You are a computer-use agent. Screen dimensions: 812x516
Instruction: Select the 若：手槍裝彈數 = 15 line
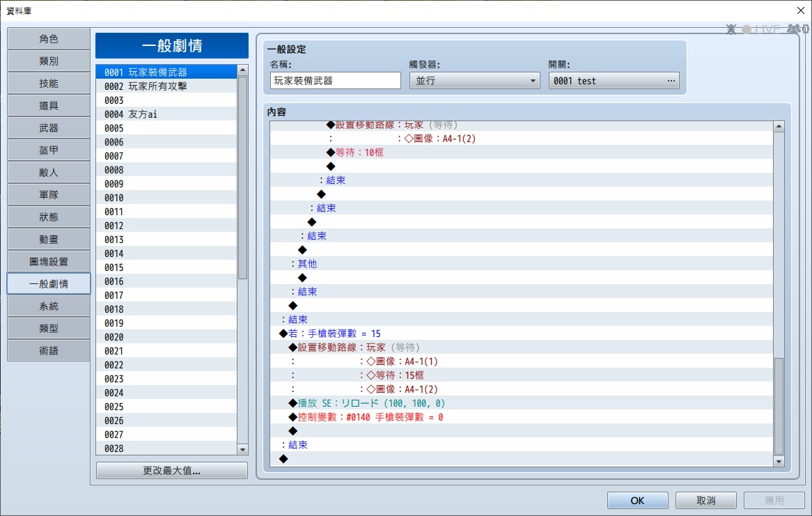coord(522,334)
